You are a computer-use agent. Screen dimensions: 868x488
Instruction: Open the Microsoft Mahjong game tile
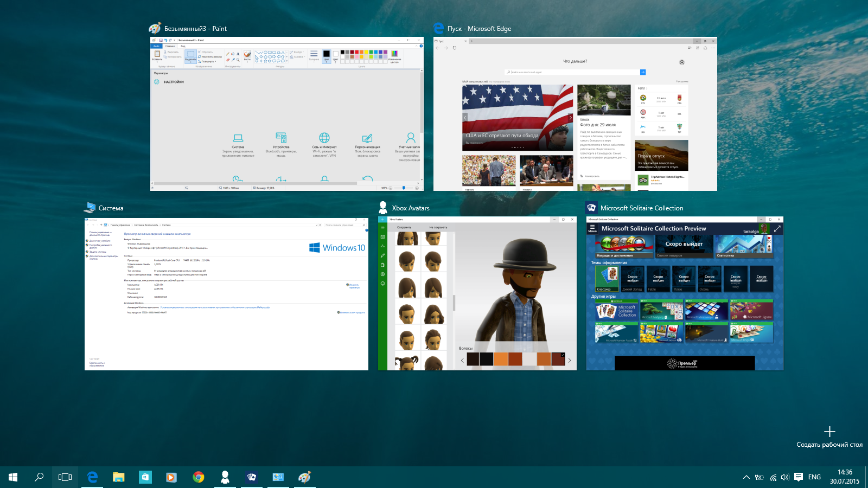[662, 311]
